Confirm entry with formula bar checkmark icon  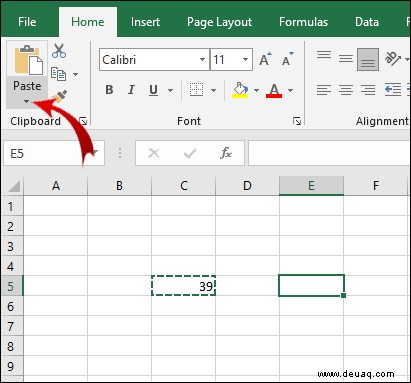click(190, 153)
